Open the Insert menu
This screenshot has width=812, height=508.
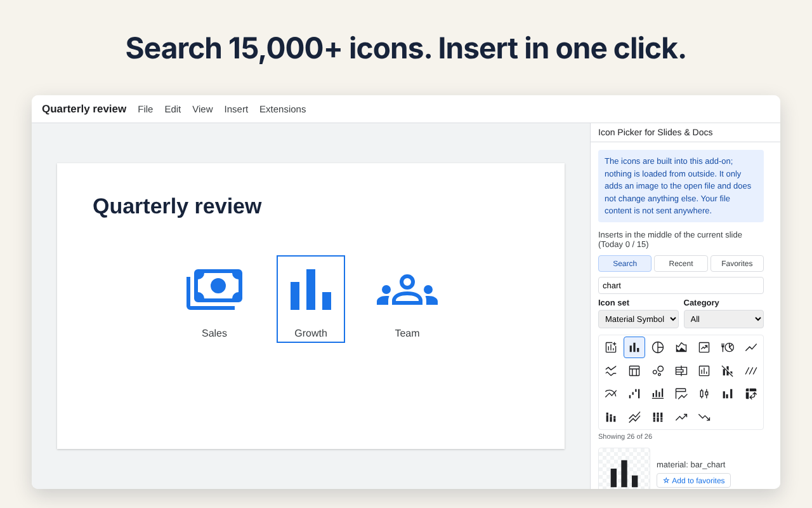click(236, 109)
